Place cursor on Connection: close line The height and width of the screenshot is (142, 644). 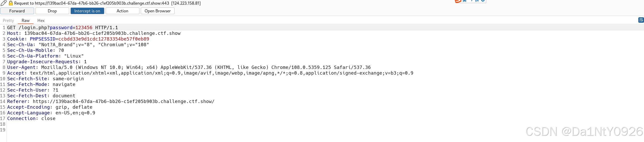coord(31,119)
